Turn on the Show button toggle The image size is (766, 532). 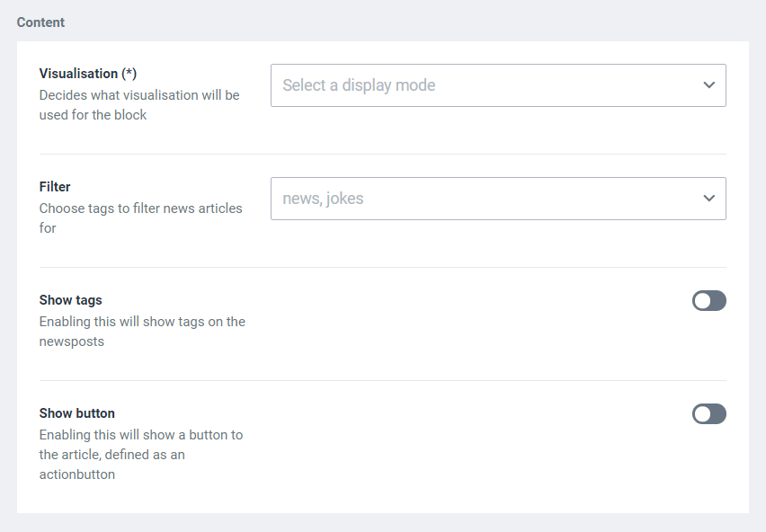pos(708,414)
